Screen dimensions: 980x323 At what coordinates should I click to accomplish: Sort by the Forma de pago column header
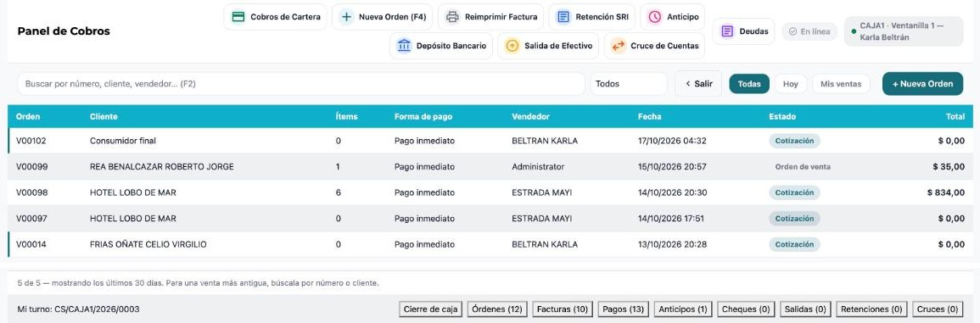point(423,117)
